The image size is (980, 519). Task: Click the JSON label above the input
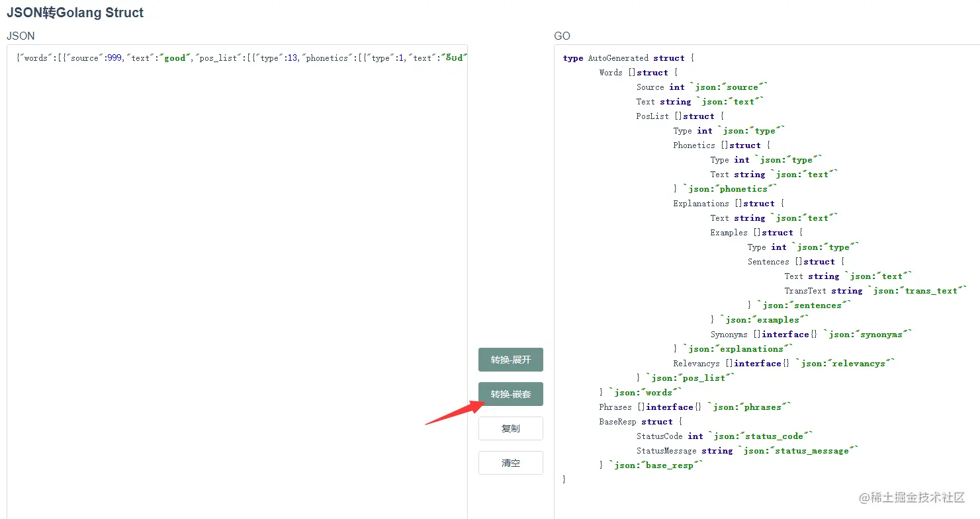(x=21, y=36)
